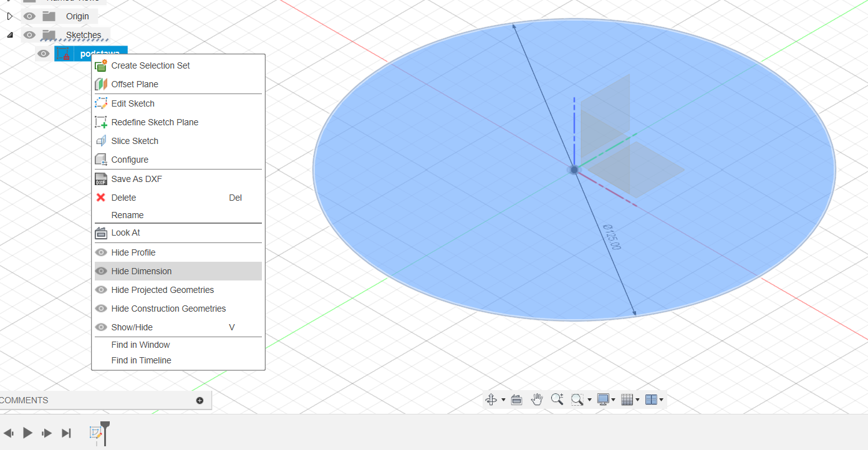Click the Ø125.00 diameter dimension
868x450 pixels.
[612, 237]
